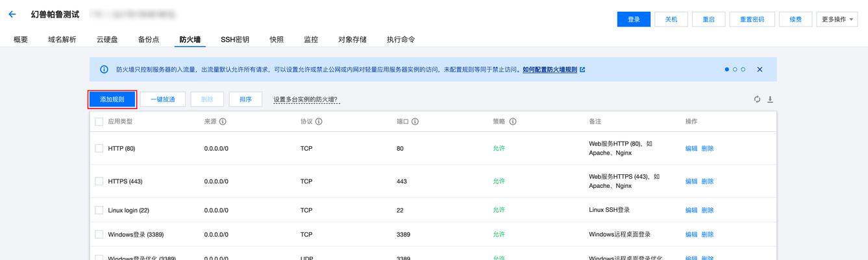Delete the HTTPS (443) rule
This screenshot has width=868, height=260.
pyautogui.click(x=708, y=181)
